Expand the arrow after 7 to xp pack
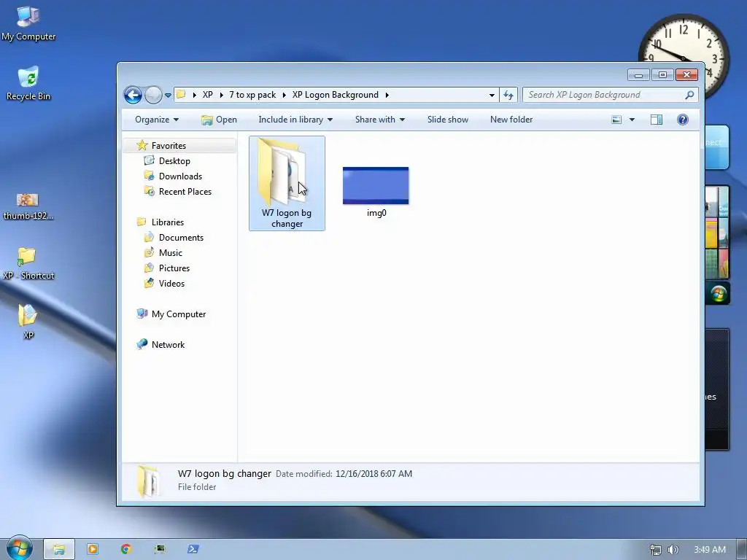The image size is (747, 560). [285, 95]
